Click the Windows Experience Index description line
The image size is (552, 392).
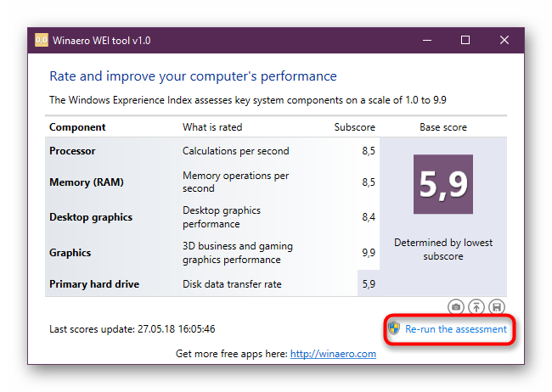(247, 100)
